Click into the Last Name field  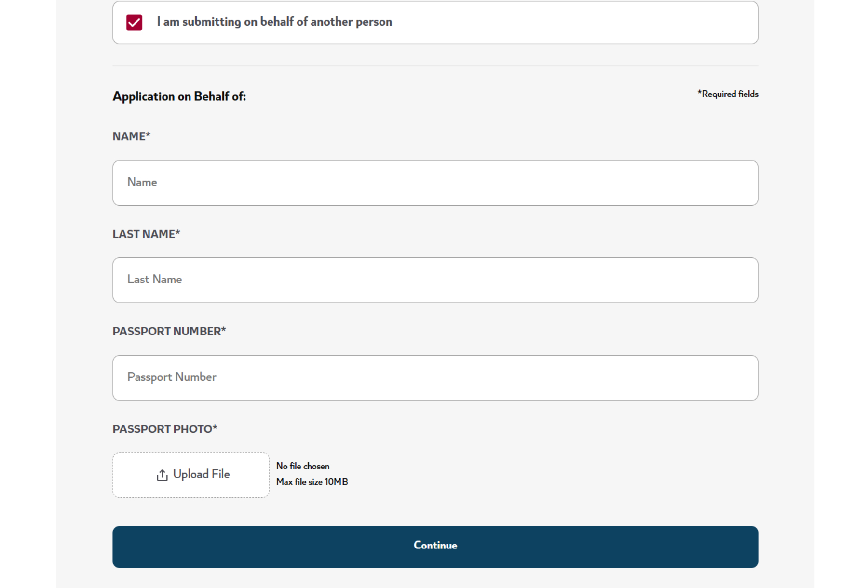[x=435, y=280]
